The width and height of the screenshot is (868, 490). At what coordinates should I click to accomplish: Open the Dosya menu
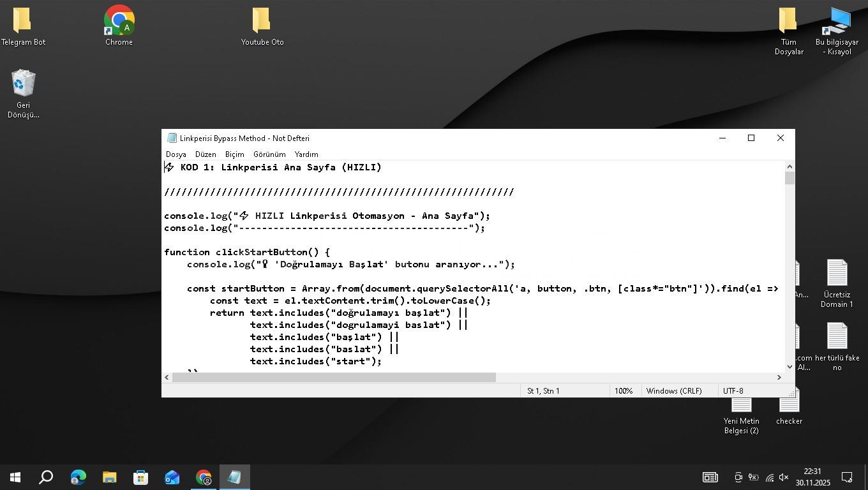[x=176, y=154]
